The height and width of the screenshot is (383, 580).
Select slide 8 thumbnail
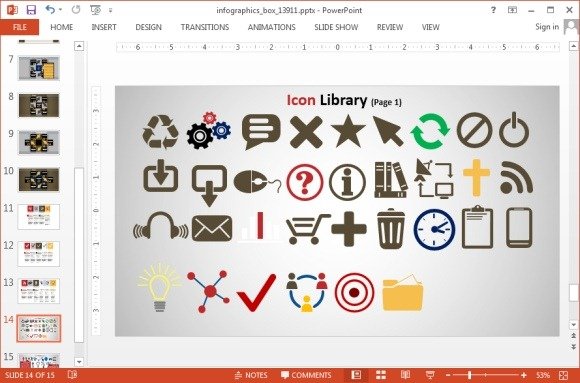point(39,105)
